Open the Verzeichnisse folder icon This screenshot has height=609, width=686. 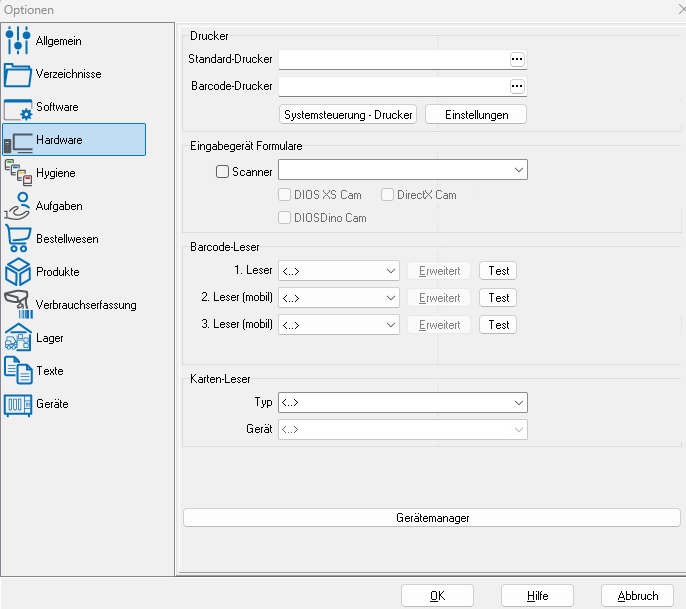pyautogui.click(x=18, y=74)
